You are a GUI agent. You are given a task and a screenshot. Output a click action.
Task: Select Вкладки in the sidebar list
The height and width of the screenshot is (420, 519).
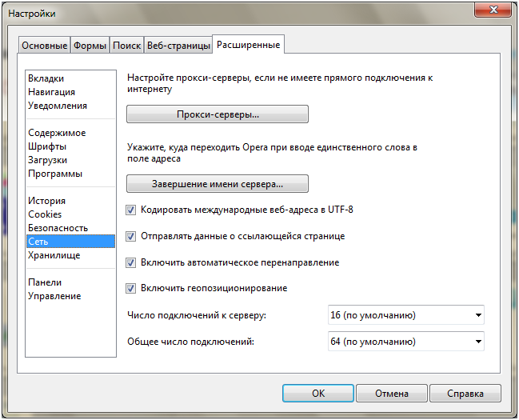(46, 78)
